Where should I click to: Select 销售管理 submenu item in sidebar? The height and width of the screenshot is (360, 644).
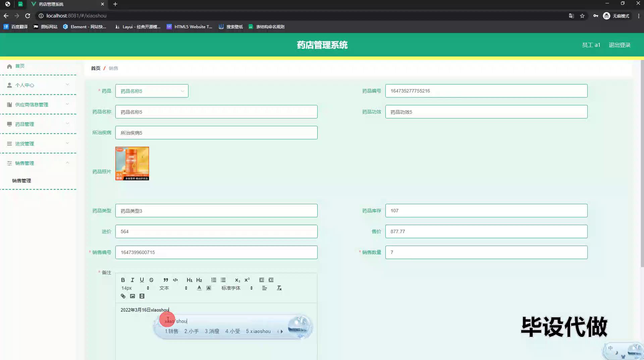pos(21,180)
